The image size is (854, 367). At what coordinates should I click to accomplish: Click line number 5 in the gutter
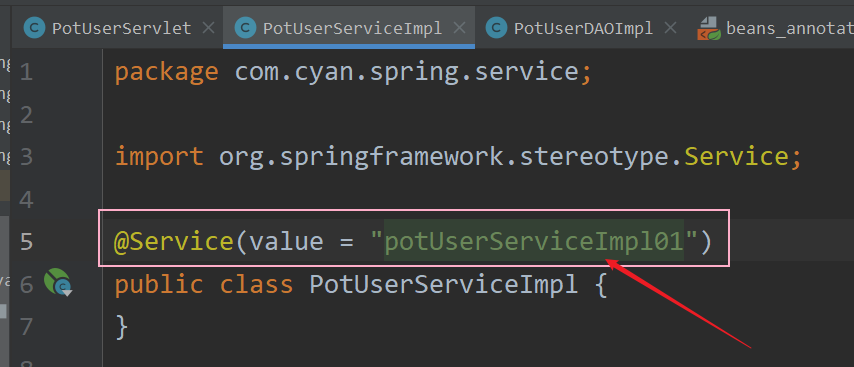27,241
